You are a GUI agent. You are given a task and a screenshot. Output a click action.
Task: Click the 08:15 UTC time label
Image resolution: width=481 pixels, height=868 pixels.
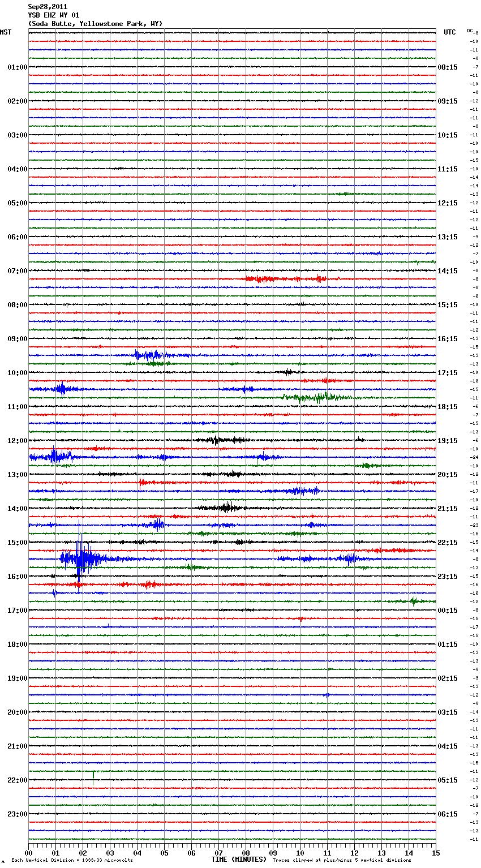coord(448,67)
